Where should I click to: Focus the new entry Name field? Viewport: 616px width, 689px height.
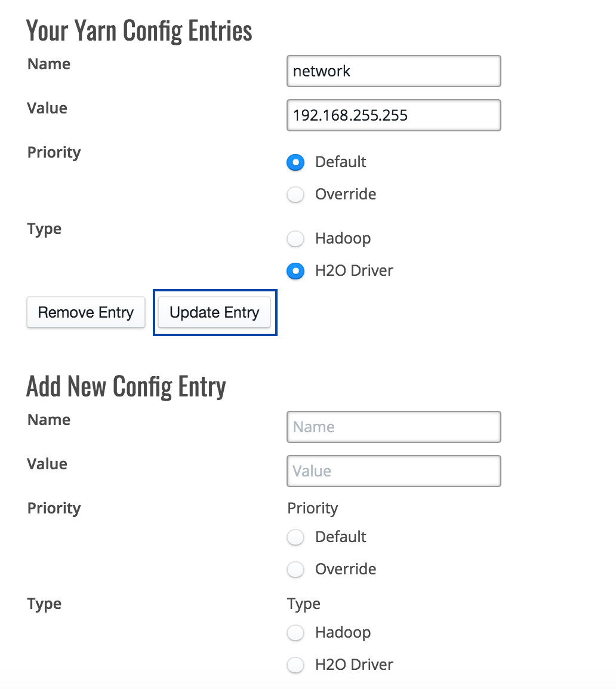tap(394, 427)
